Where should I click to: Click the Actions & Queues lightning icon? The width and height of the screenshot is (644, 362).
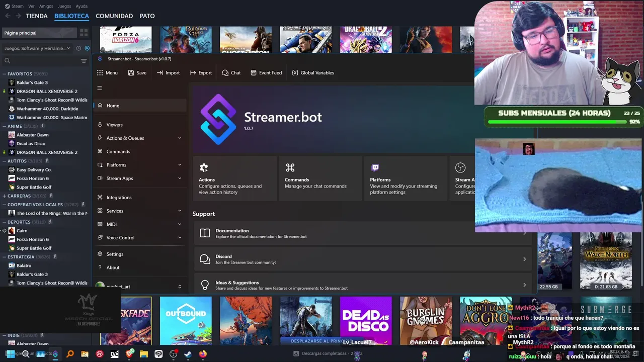pyautogui.click(x=100, y=138)
